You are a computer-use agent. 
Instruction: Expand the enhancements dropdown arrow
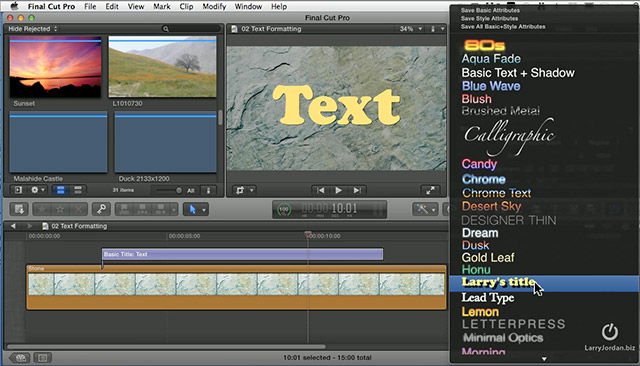[433, 210]
